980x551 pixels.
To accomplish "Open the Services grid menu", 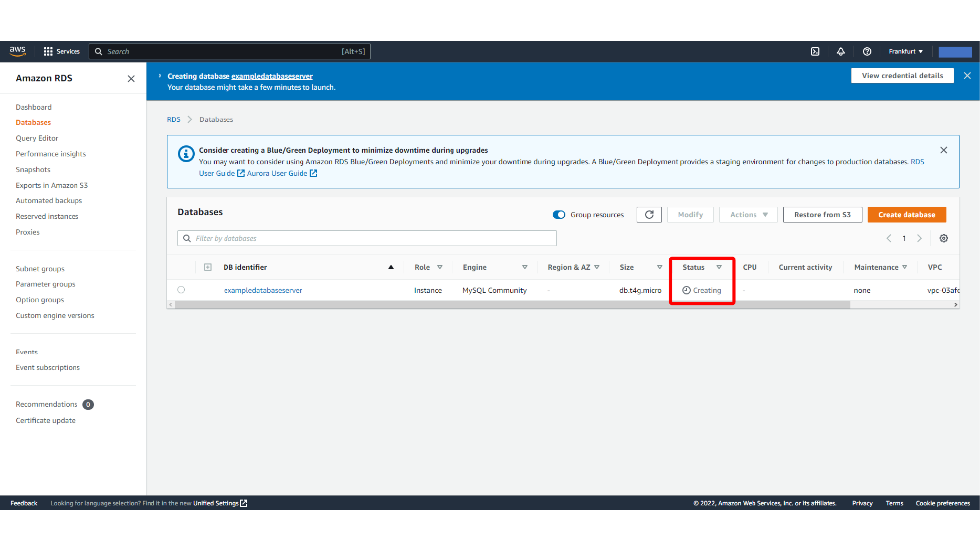I will coord(61,51).
